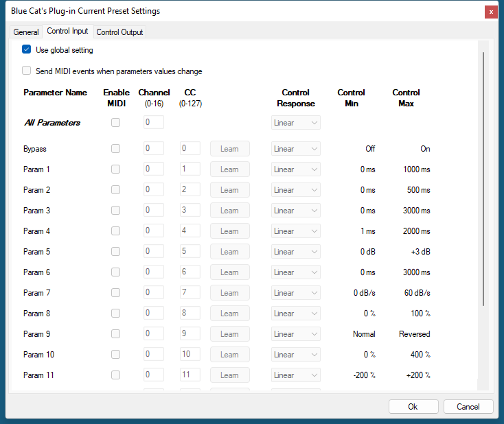Click Param 5 '+3 dB' max value

pyautogui.click(x=420, y=252)
